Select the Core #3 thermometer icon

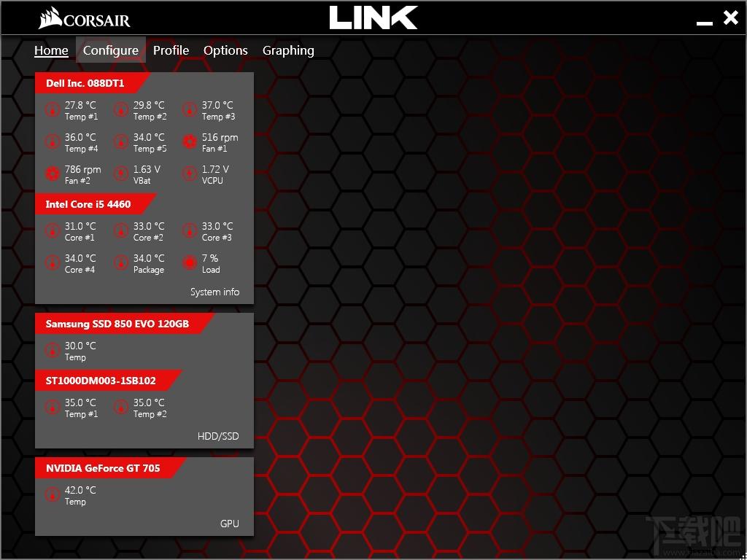point(190,231)
